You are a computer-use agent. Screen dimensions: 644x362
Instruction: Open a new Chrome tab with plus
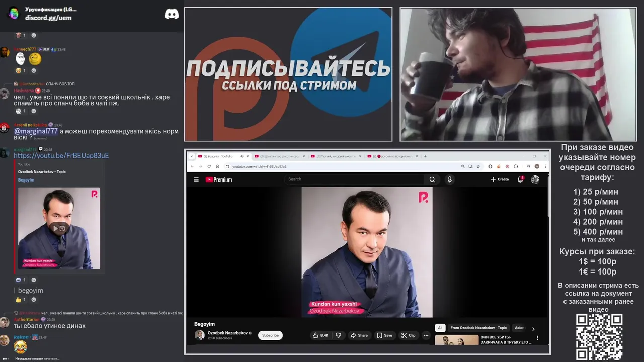click(x=426, y=156)
